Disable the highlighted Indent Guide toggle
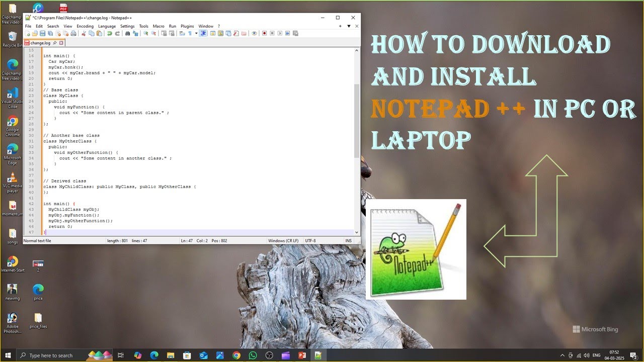This screenshot has height=362, width=644. pyautogui.click(x=204, y=33)
